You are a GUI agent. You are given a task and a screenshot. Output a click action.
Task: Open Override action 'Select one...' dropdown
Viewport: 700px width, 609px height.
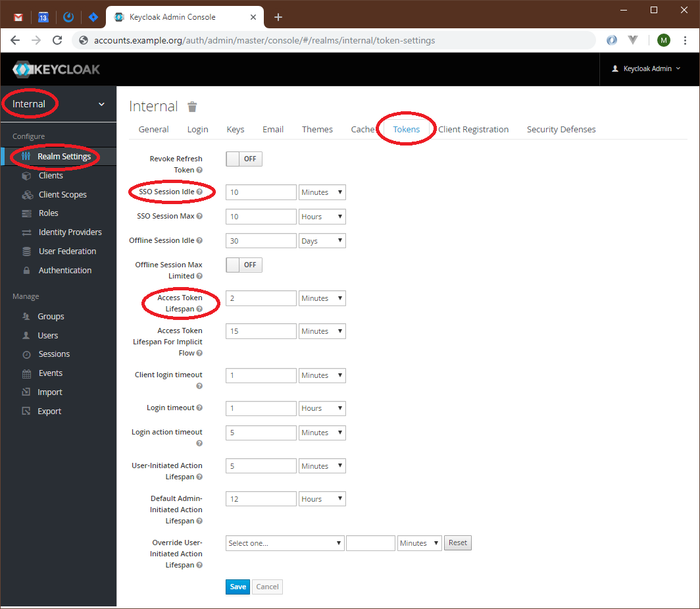285,543
